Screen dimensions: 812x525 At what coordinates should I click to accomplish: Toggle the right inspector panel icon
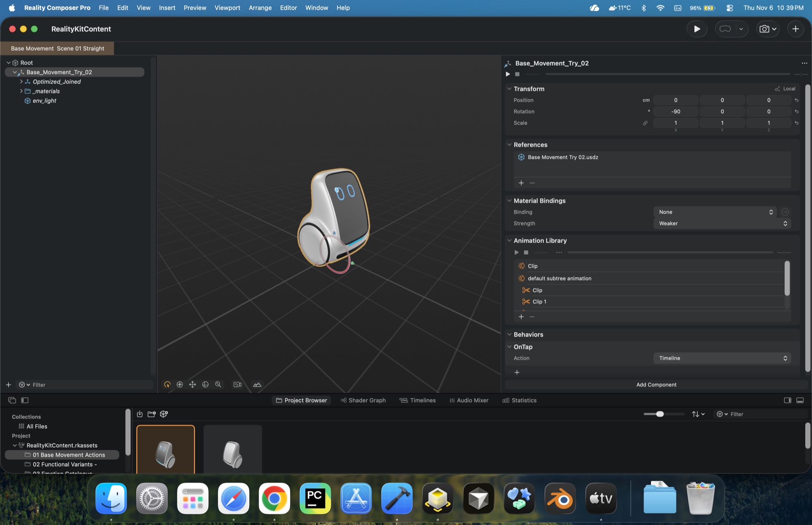[x=788, y=400]
